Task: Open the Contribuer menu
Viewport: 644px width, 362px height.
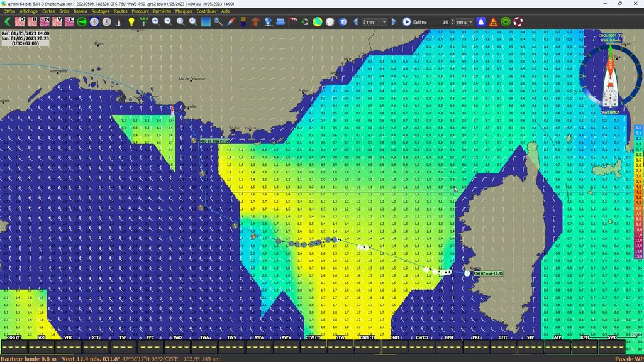Action: coord(206,11)
